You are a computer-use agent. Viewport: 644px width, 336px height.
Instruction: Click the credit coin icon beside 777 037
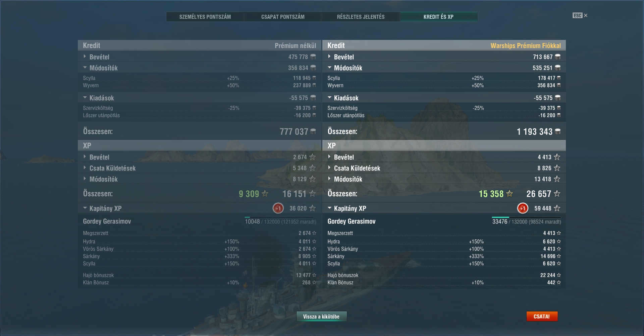coord(313,131)
